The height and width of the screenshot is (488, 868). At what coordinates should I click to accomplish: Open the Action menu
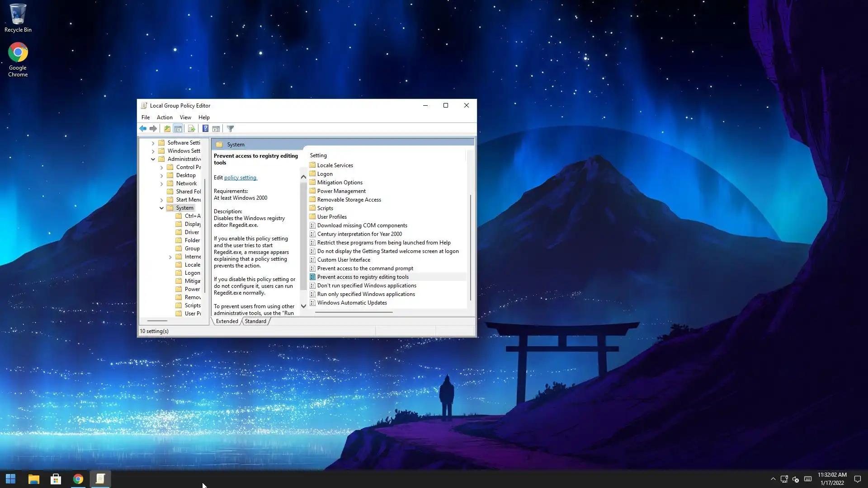coord(165,117)
